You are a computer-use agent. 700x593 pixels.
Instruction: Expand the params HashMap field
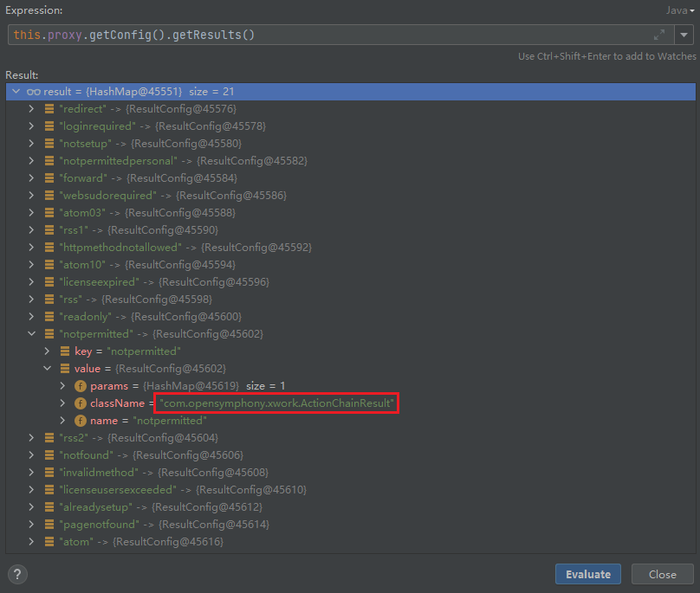(x=63, y=386)
